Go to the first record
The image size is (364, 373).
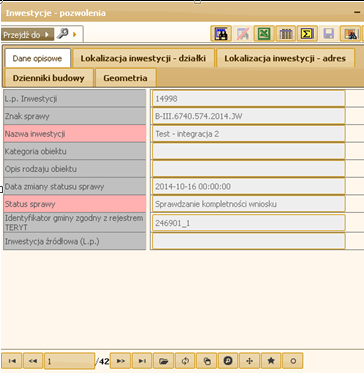coord(12,361)
